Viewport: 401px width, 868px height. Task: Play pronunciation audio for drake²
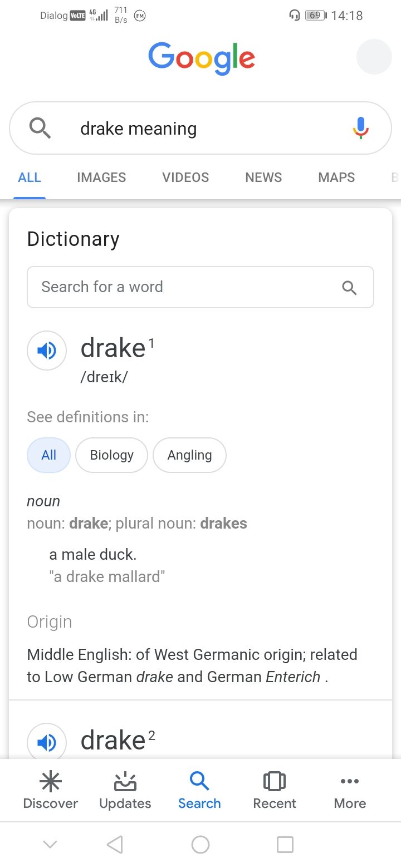tap(47, 741)
